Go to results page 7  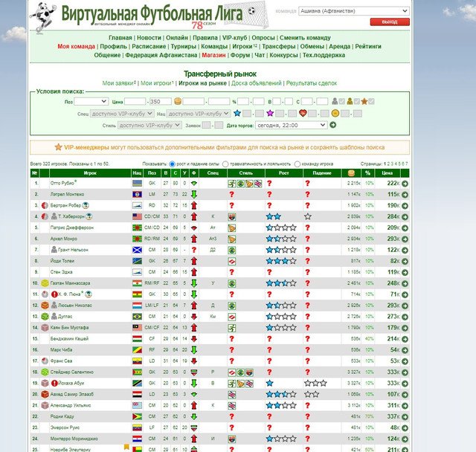[407, 164]
